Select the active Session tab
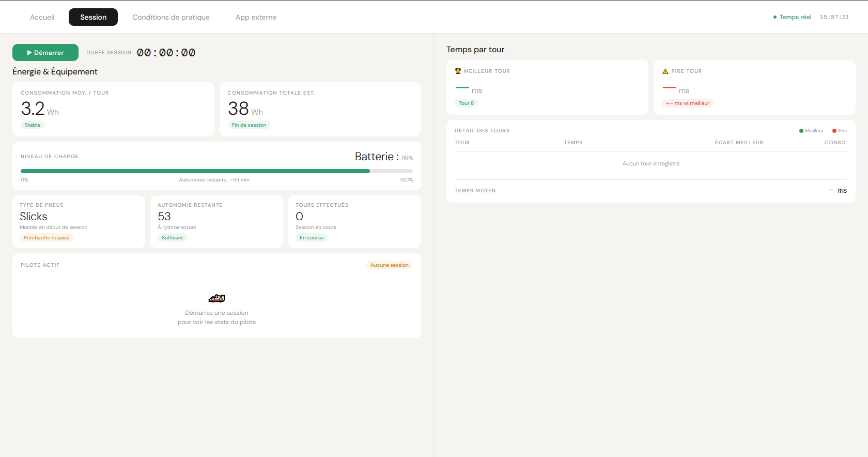This screenshot has width=868, height=457. (x=94, y=17)
